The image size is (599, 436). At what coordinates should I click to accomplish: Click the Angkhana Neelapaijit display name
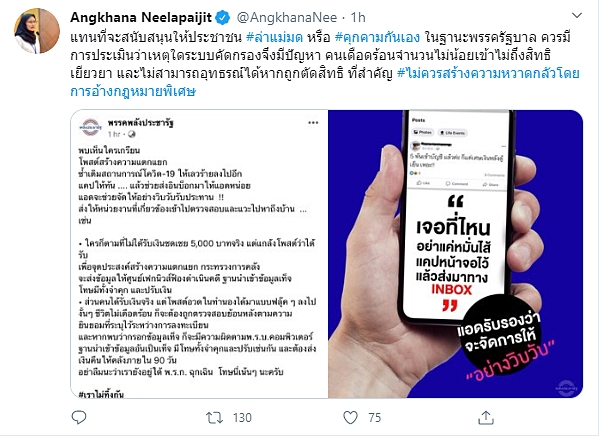coord(141,18)
